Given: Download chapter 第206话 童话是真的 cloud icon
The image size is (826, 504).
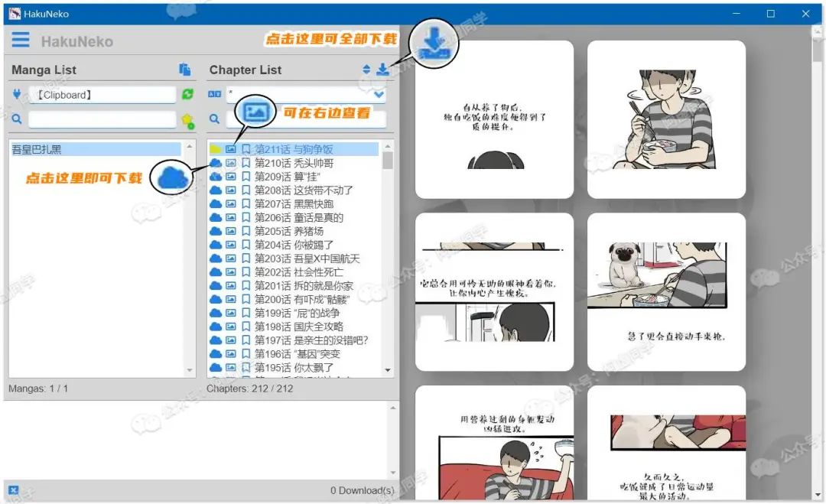Looking at the screenshot, I should (x=216, y=217).
